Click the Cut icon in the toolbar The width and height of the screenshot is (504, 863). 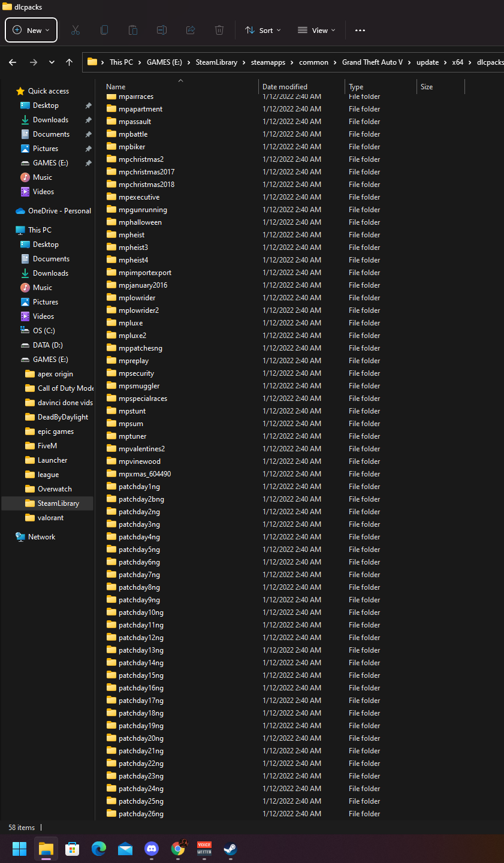76,30
